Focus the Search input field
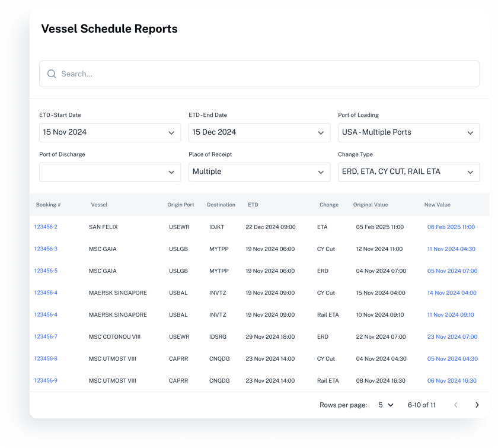 (x=259, y=74)
